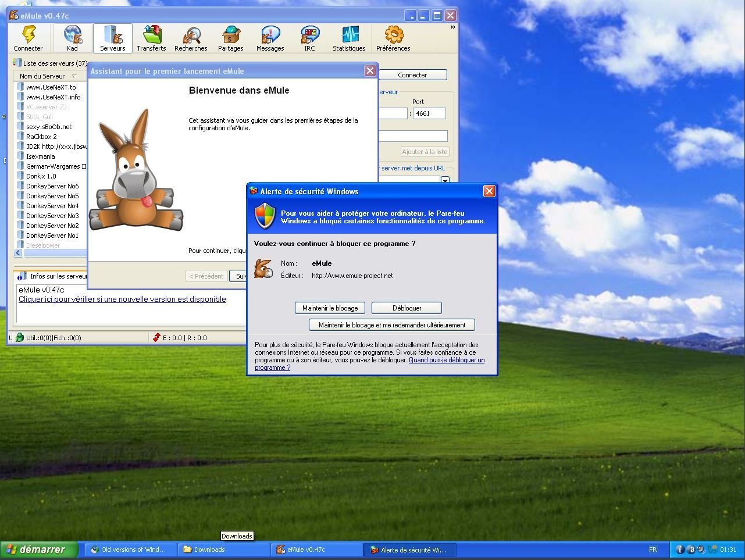Open the Transferts toolbar icon
Viewport: 745px width, 560px height.
click(x=152, y=35)
